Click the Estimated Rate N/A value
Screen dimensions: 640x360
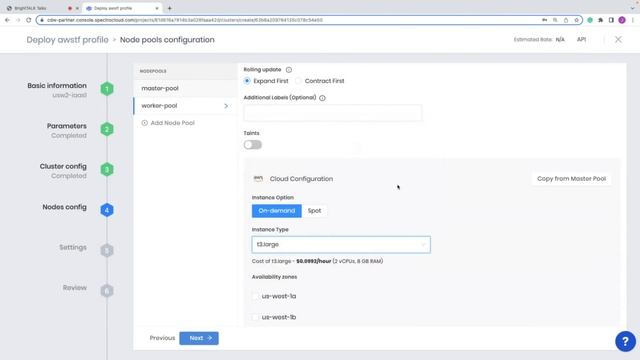tap(560, 40)
